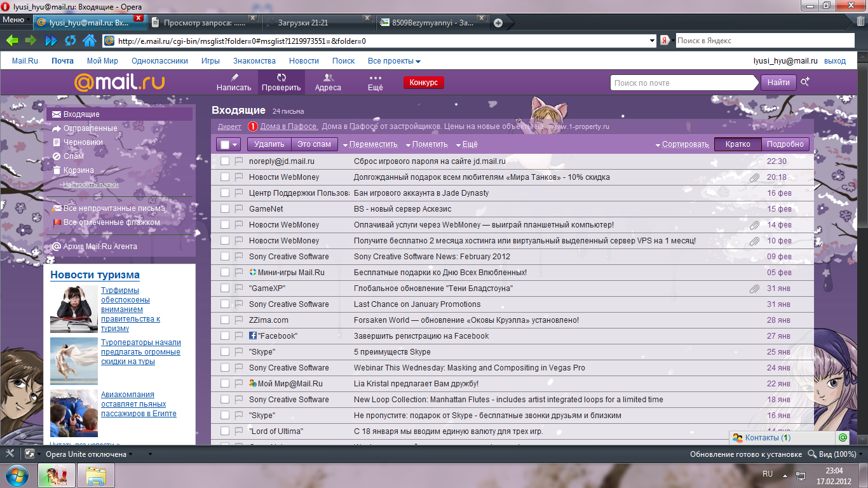
Task: Open Вид (100%) zoom dropdown
Action: (835, 454)
